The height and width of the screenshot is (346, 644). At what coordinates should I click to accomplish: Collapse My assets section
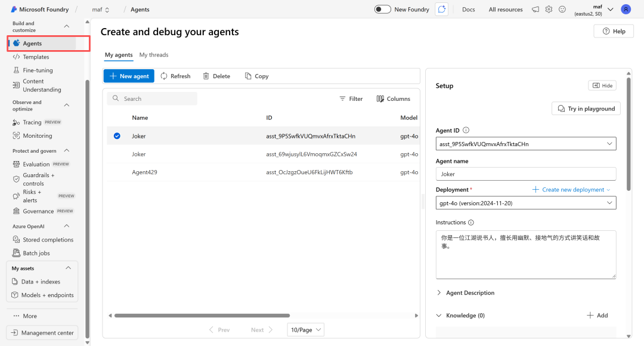(68, 268)
